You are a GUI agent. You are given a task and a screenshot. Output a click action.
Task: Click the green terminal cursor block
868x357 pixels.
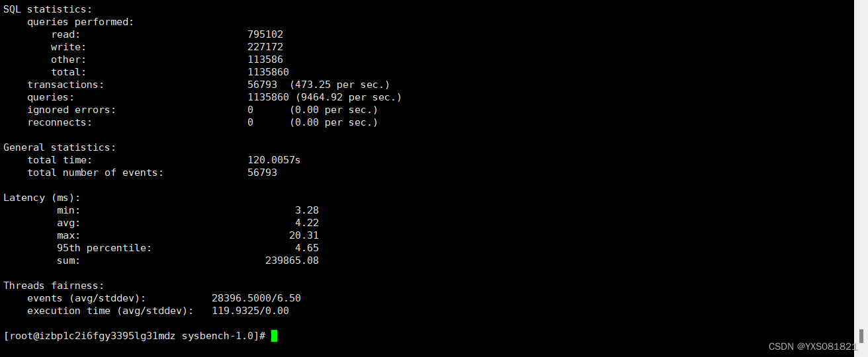click(x=274, y=336)
